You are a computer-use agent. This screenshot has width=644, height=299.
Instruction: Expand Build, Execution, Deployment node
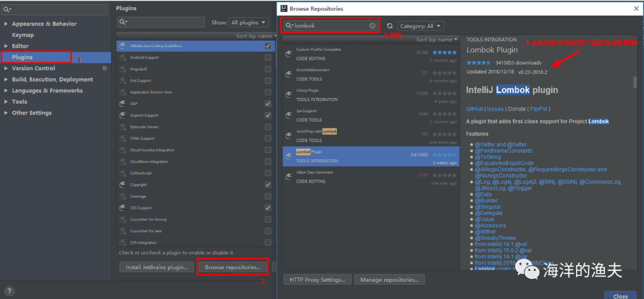point(6,79)
